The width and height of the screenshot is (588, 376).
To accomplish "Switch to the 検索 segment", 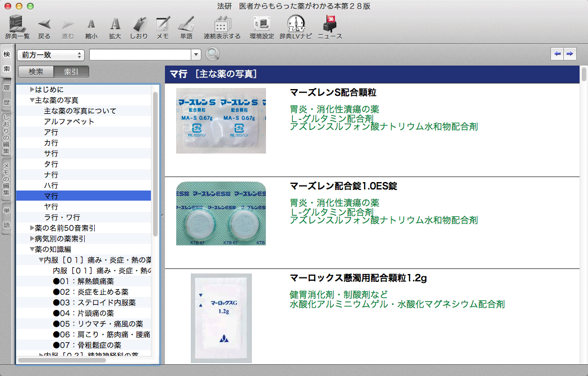I will click(x=36, y=72).
